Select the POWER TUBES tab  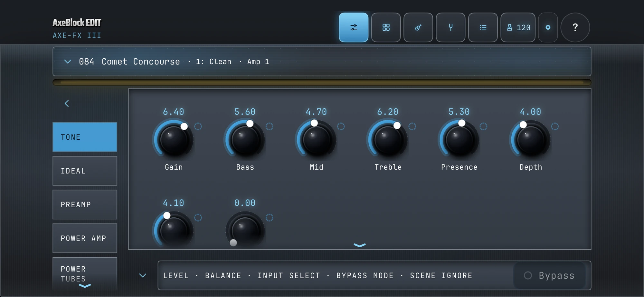(x=85, y=273)
